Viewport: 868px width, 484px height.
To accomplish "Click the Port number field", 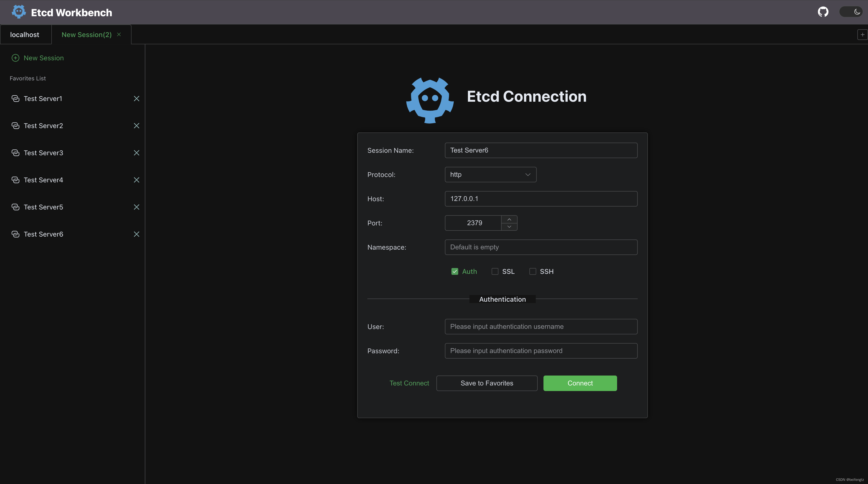I will [x=473, y=223].
